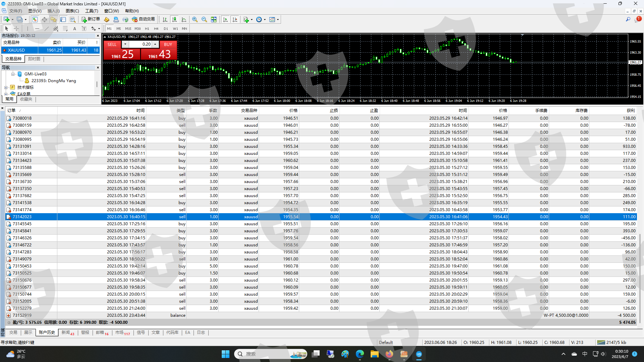Image resolution: width=644 pixels, height=362 pixels.
Task: Toggle the 自动交易 auto trading button
Action: [x=144, y=19]
